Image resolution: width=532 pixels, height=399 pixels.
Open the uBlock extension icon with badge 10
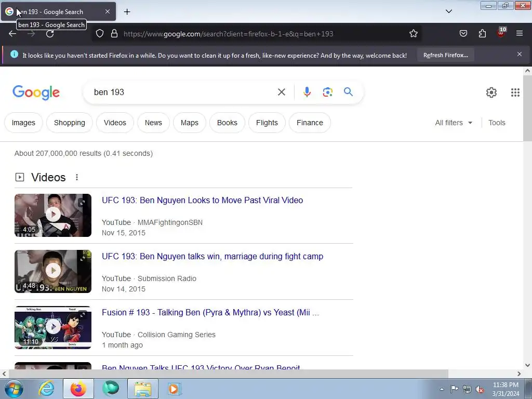(501, 32)
